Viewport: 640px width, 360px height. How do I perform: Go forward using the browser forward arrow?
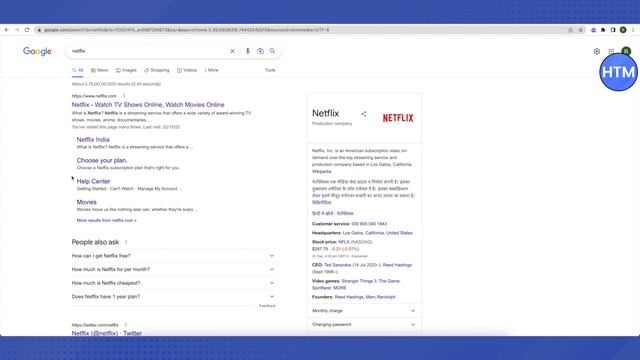click(x=17, y=30)
